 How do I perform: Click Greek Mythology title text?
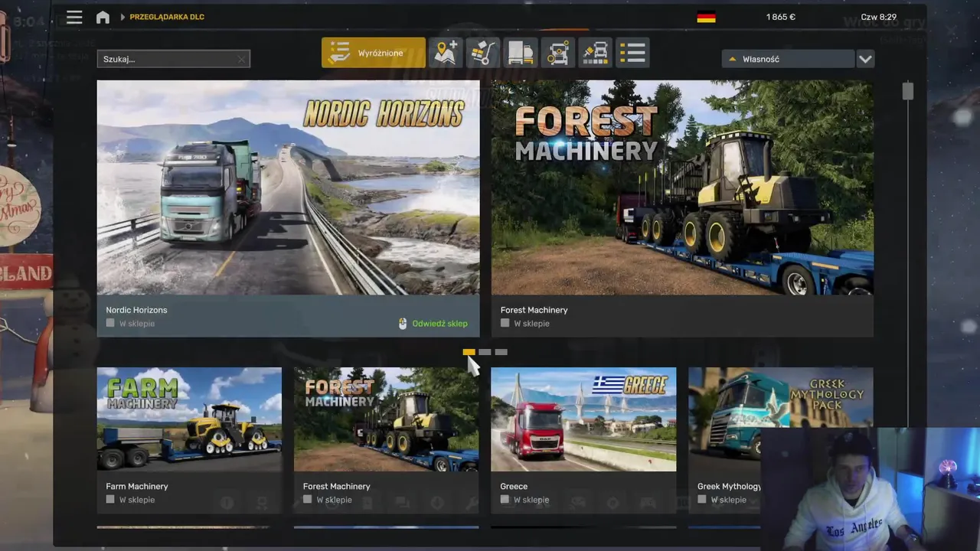[x=729, y=486]
